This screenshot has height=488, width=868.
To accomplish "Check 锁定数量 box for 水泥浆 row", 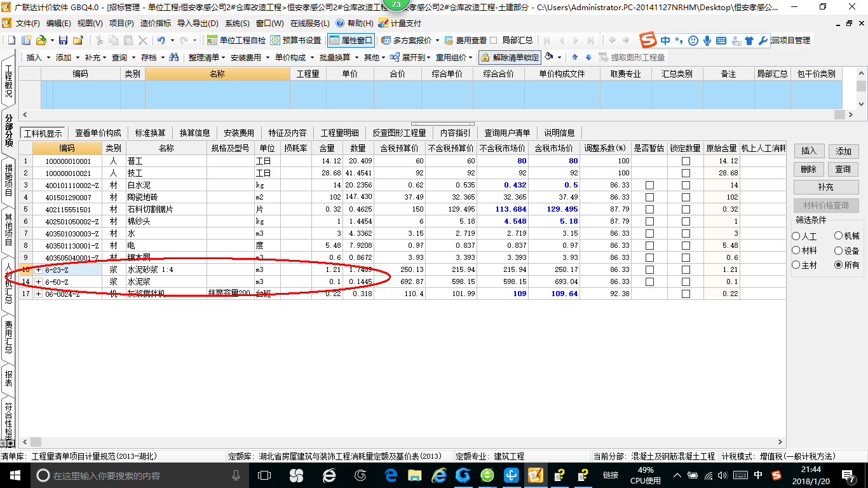I will click(686, 282).
